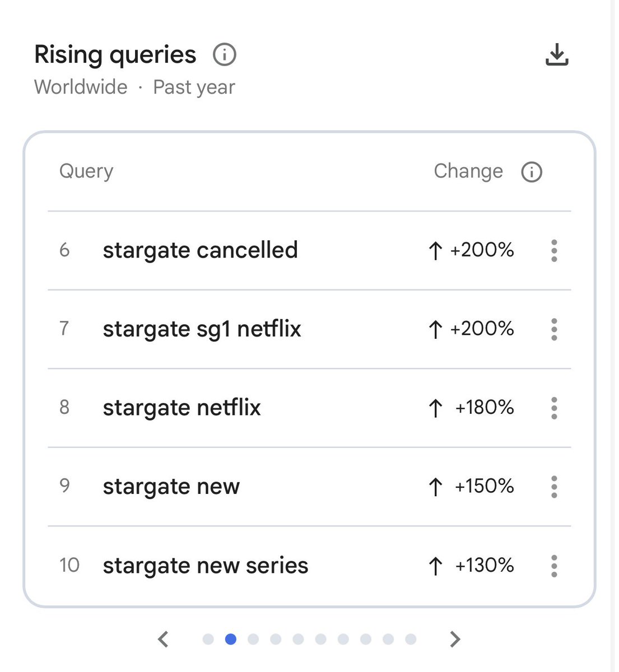Screen dimensions: 619x672
Task: Go to next page using right chevron
Action: (455, 639)
